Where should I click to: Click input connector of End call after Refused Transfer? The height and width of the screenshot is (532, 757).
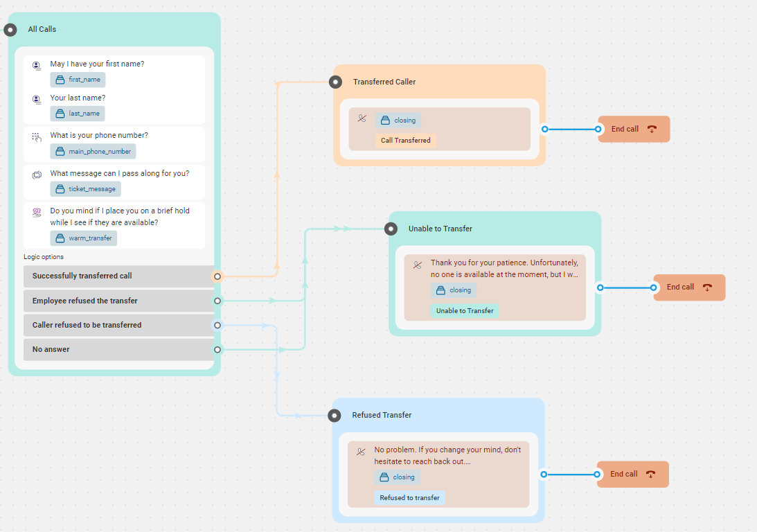pos(597,474)
